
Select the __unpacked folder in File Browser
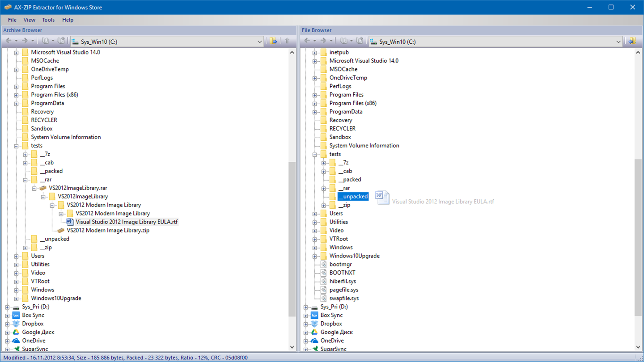353,197
